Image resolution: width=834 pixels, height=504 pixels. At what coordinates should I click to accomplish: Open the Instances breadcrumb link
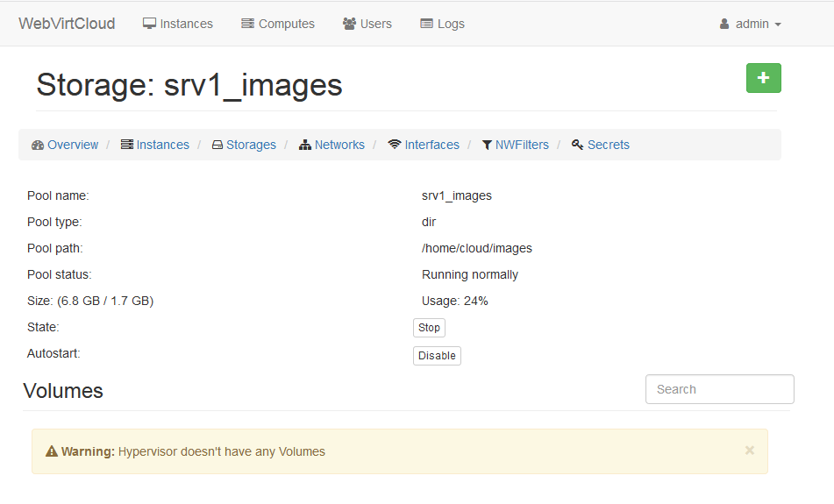point(162,145)
